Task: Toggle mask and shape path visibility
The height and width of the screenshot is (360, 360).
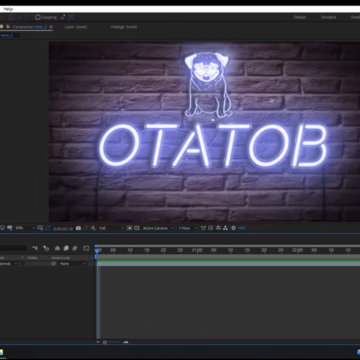Action: 47,228
